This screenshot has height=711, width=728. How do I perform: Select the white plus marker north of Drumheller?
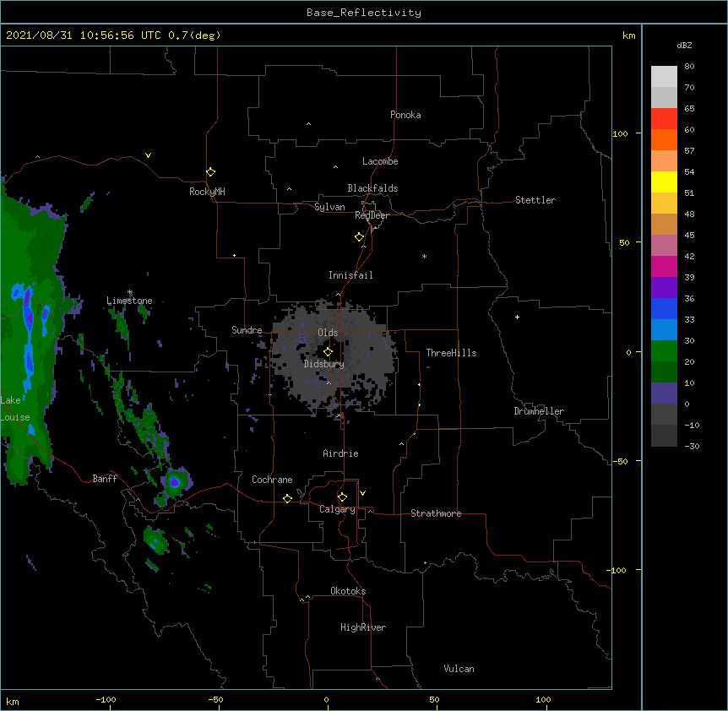(x=517, y=317)
